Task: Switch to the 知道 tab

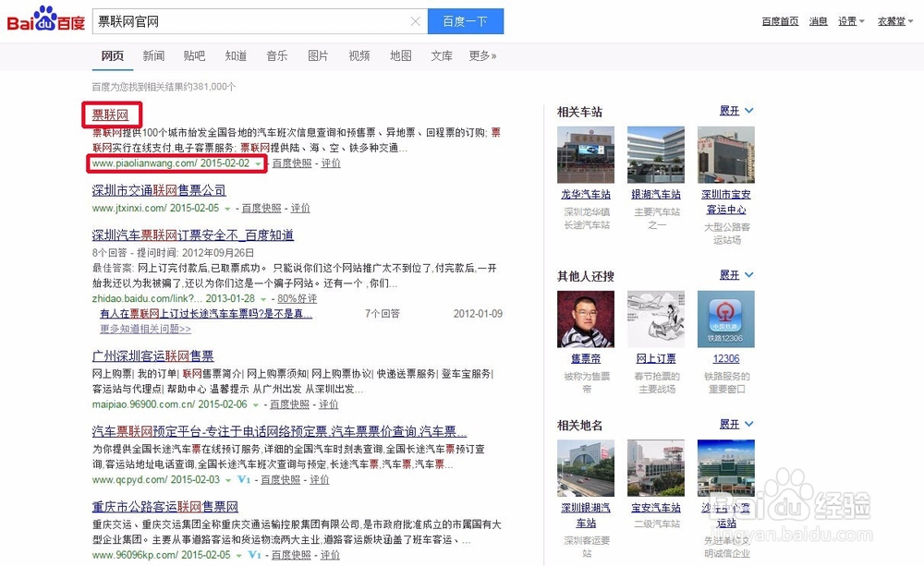Action: (236, 56)
